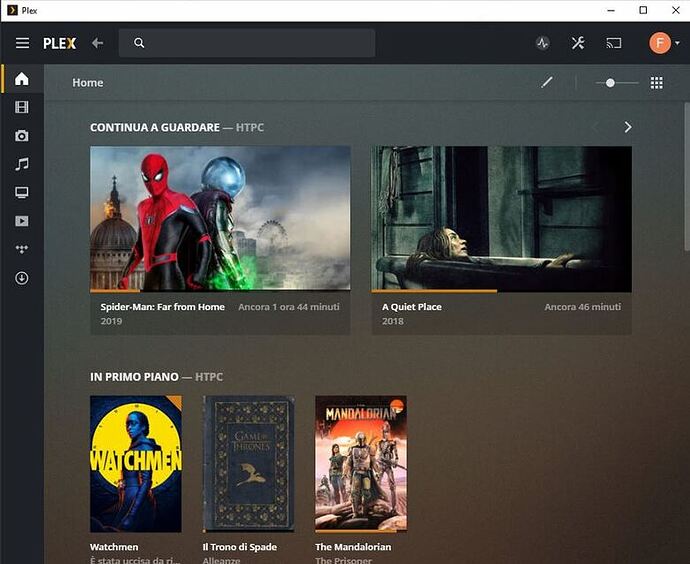Open the video play library icon
The image size is (690, 564).
click(22, 221)
